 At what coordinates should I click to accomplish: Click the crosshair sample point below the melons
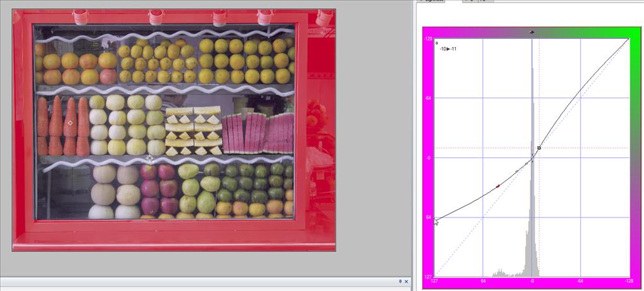[149, 158]
